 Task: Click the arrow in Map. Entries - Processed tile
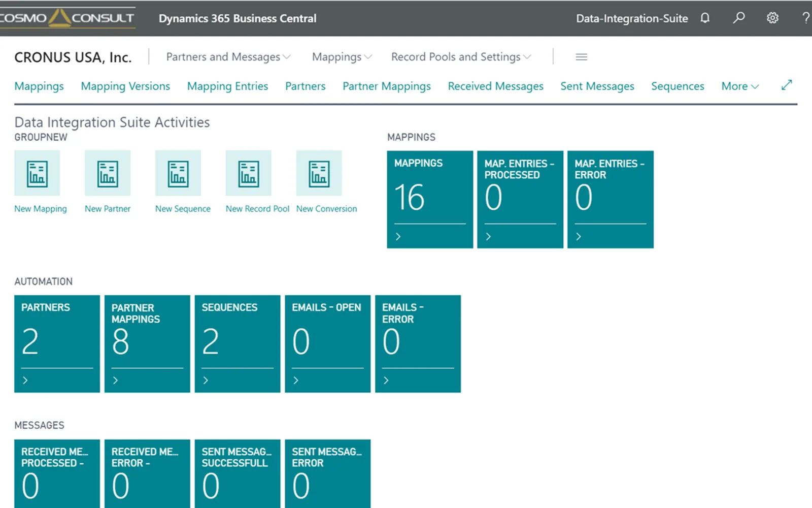489,237
